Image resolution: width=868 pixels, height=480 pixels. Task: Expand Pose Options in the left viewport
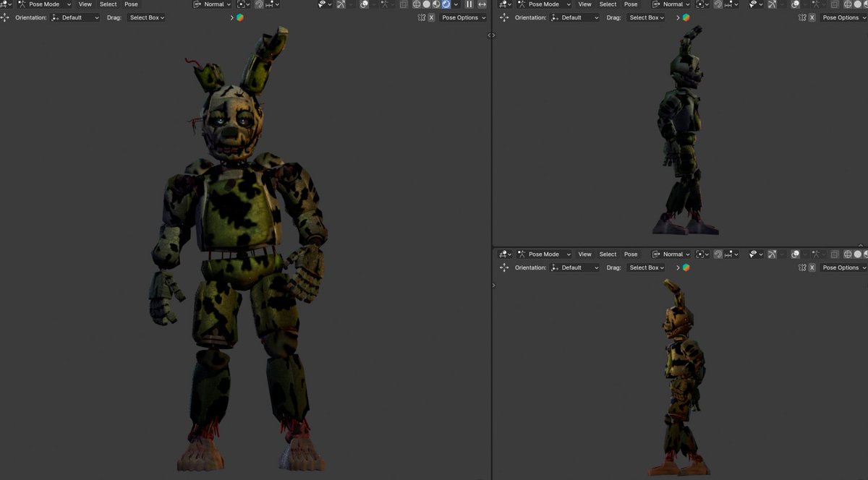coord(464,17)
